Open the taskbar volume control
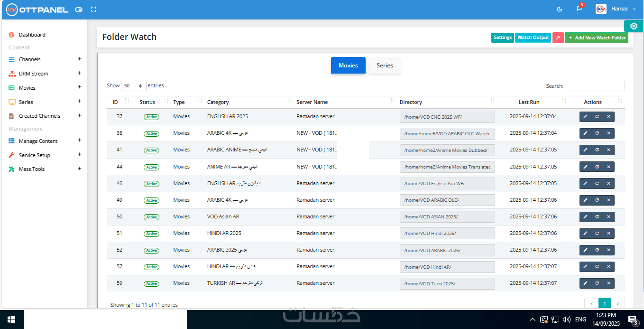 click(566, 320)
